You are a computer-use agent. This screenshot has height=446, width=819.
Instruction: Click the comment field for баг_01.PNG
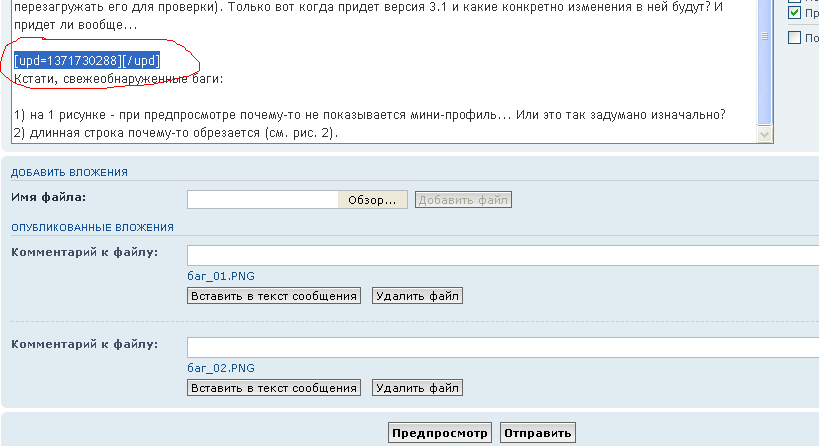[502, 254]
